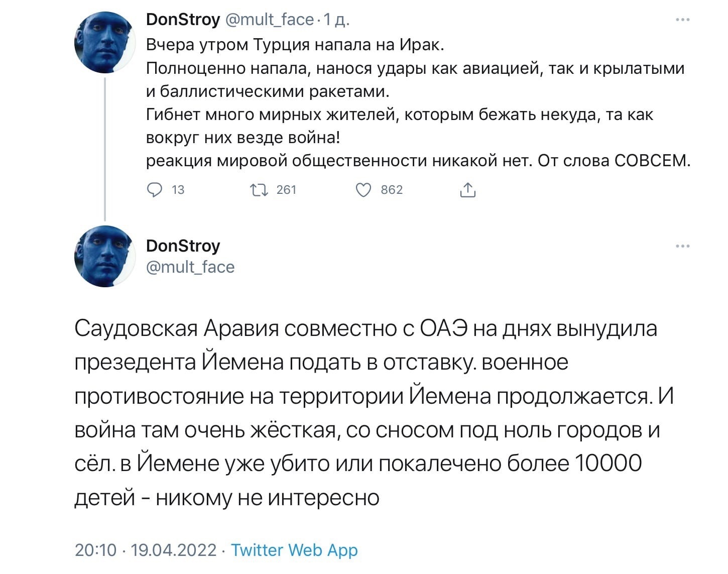Open the more options menu on the second tweet
The image size is (728, 574).
click(x=683, y=246)
